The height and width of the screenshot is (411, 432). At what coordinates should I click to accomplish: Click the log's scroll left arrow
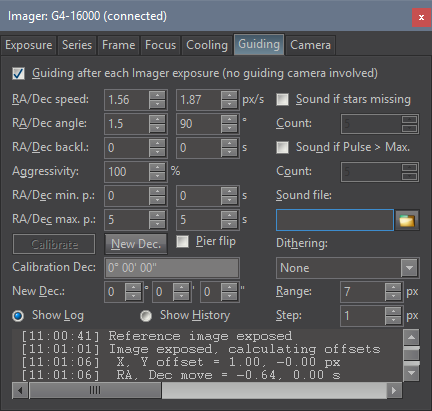click(20, 390)
